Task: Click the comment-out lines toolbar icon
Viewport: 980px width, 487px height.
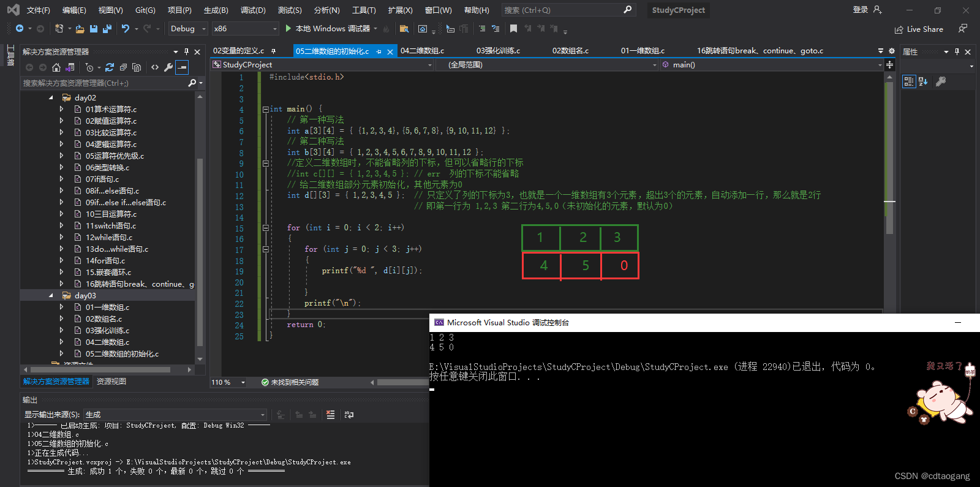Action: pyautogui.click(x=482, y=29)
